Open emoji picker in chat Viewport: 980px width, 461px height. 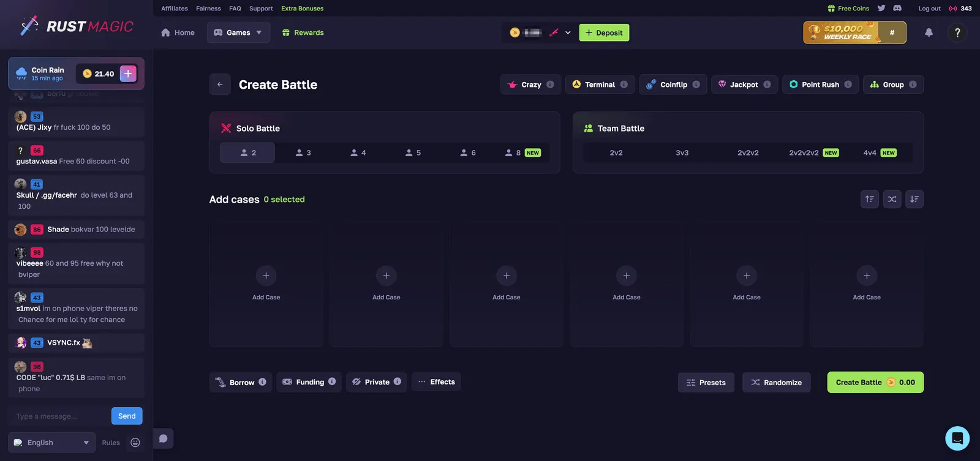[x=135, y=443]
